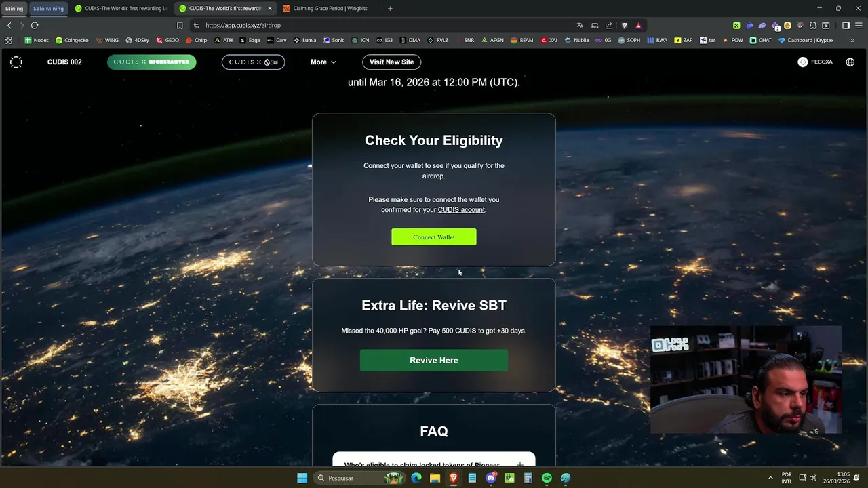The height and width of the screenshot is (488, 868).
Task: Click the CUDIS logo icon in header
Action: coord(16,62)
